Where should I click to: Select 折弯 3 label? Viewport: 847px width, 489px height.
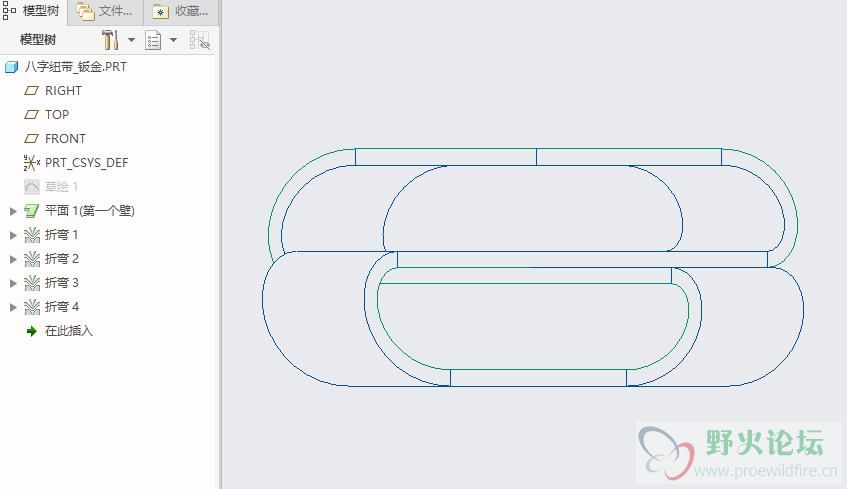[62, 283]
